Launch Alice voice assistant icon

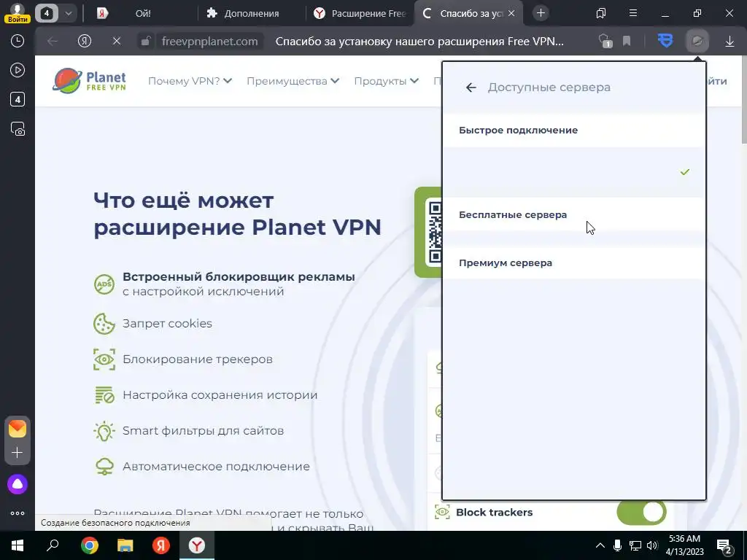point(18,484)
